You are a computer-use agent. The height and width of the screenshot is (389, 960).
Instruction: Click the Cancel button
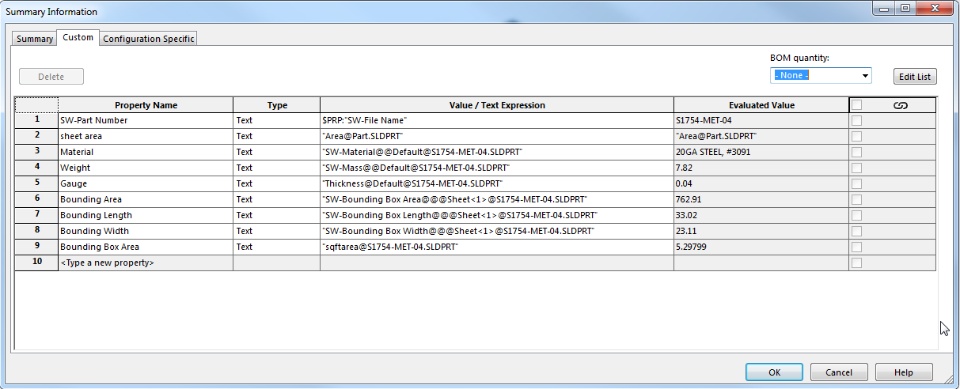point(838,372)
